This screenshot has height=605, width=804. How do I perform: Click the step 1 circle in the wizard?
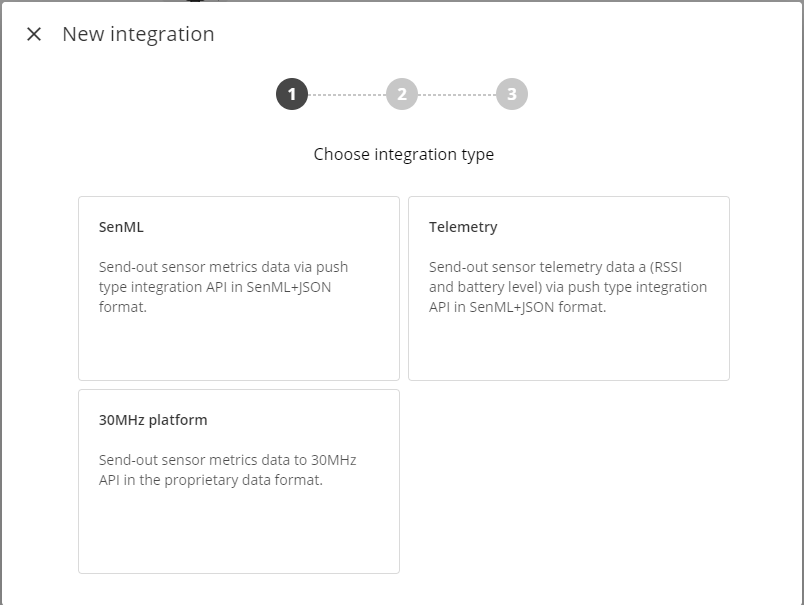(292, 94)
